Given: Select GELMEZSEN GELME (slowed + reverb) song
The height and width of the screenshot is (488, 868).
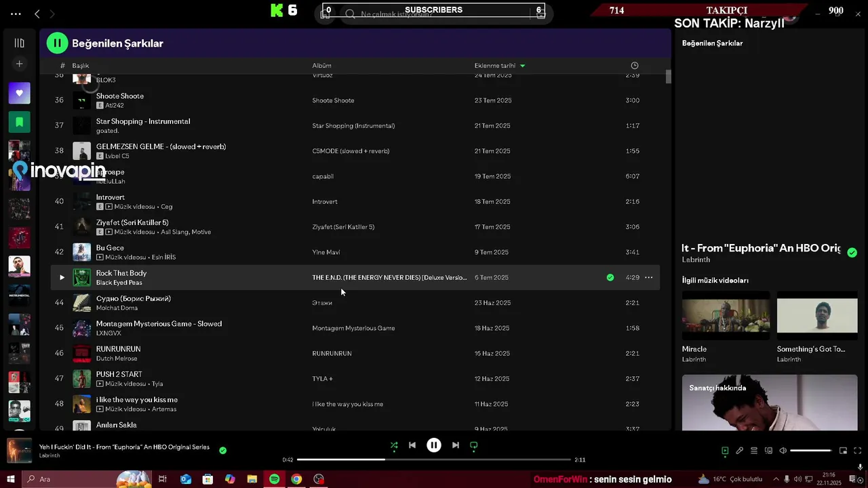Looking at the screenshot, I should 161,146.
